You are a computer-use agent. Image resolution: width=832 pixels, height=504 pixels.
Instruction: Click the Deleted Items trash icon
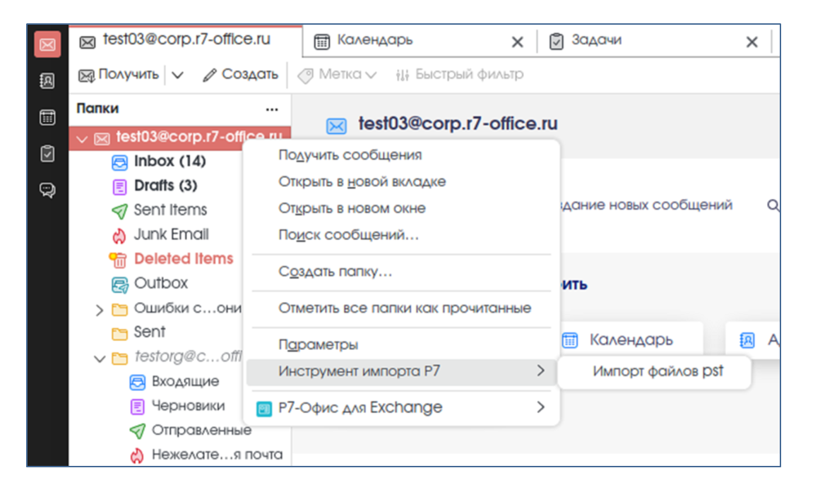(x=118, y=260)
